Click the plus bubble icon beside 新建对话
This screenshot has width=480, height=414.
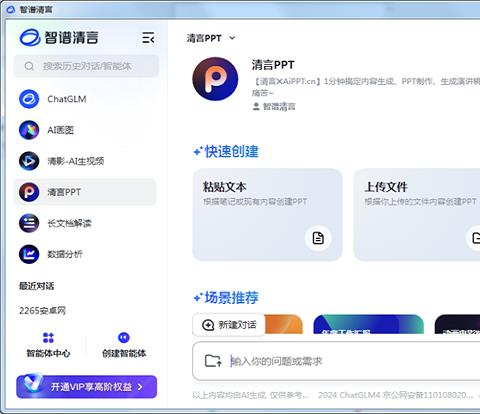(208, 325)
